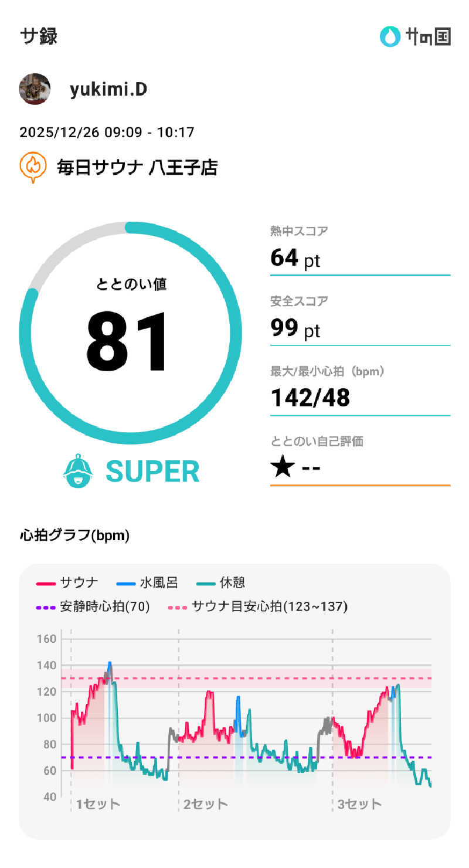Click the yukimi.D username

(108, 89)
